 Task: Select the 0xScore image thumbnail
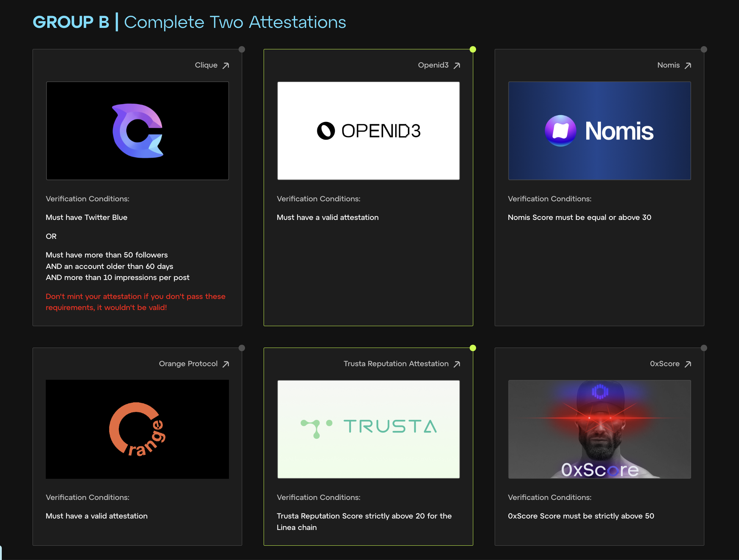pyautogui.click(x=599, y=429)
